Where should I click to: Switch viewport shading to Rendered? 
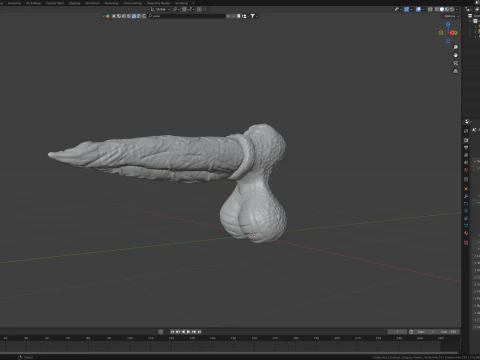pyautogui.click(x=452, y=9)
